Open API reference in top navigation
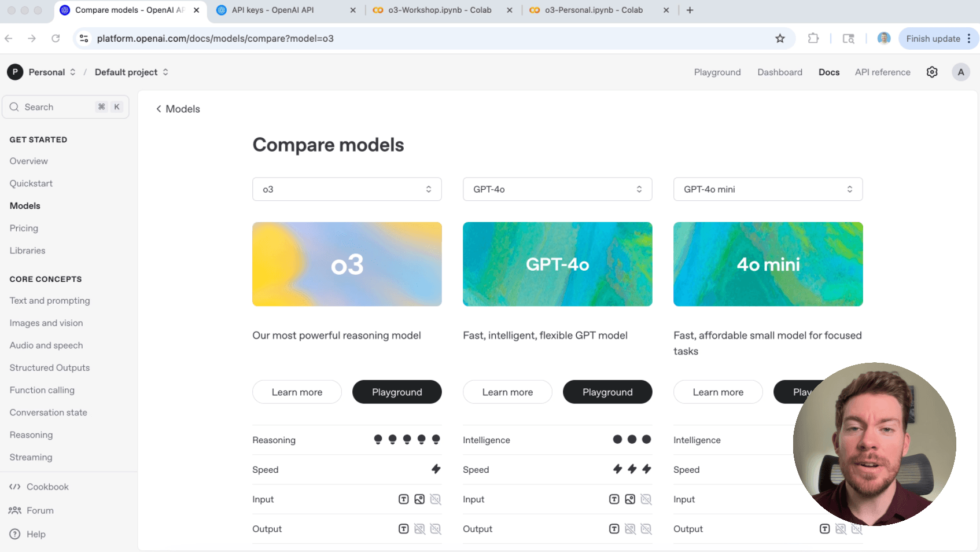Screen dimensions: 980x552 [883, 72]
